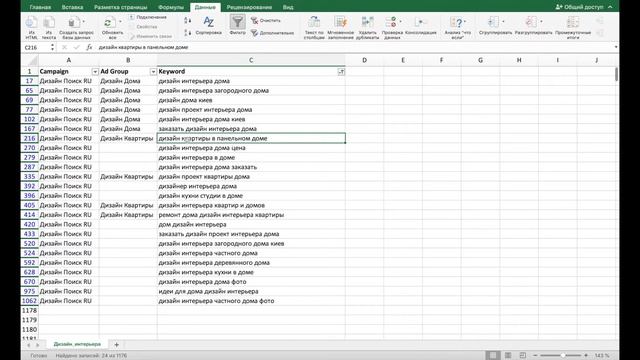Open the Вставка ribbon tab

[x=72, y=7]
